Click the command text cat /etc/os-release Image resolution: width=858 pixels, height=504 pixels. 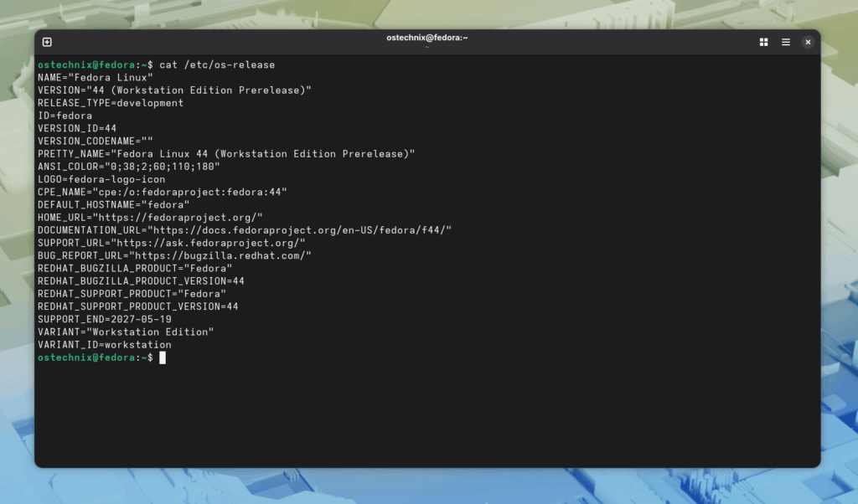click(x=217, y=65)
